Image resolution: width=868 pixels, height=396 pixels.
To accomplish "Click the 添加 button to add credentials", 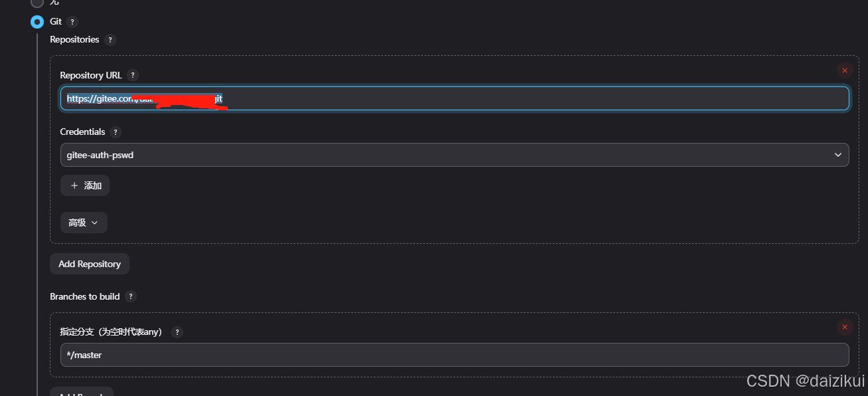I will [x=84, y=185].
